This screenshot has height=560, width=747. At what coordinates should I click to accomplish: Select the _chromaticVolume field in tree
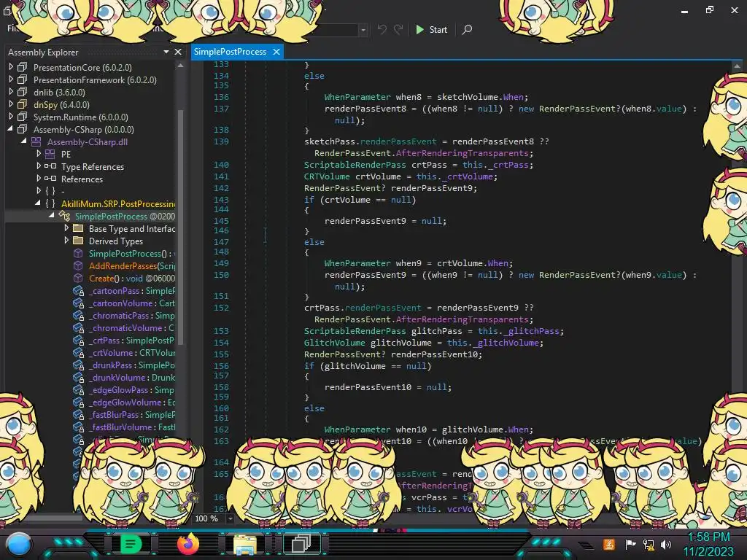pyautogui.click(x=131, y=327)
